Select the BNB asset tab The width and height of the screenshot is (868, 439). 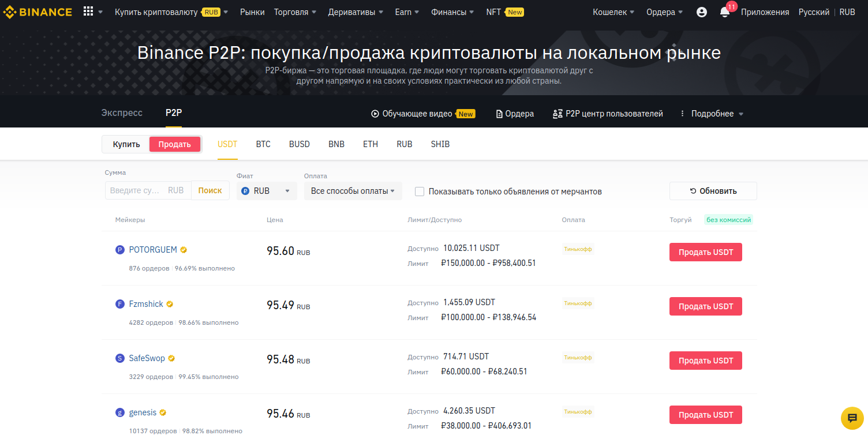[336, 144]
